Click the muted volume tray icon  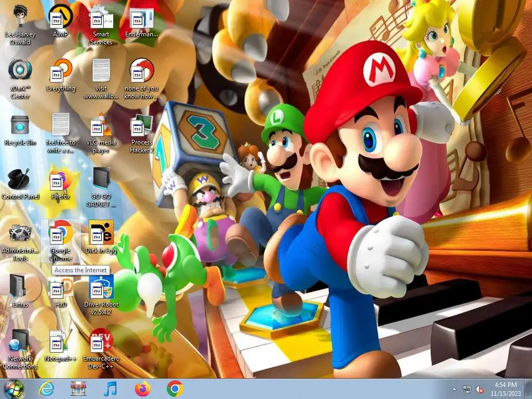[x=480, y=390]
